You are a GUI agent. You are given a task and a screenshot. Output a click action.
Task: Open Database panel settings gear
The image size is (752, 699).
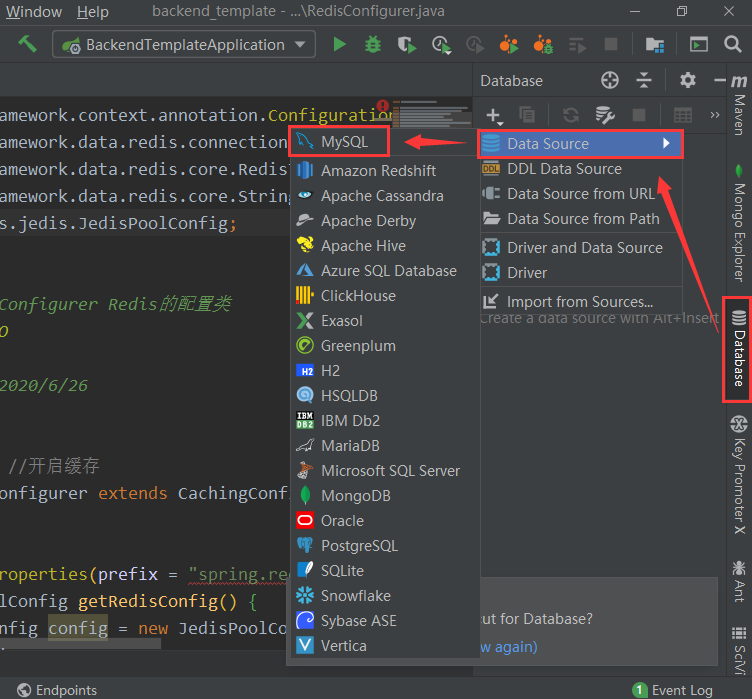tap(688, 80)
